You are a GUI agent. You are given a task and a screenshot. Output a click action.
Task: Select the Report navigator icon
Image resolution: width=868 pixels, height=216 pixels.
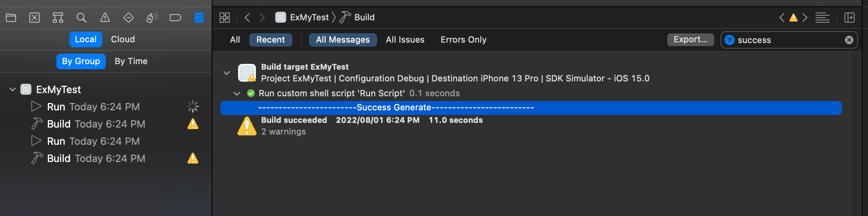(x=199, y=18)
